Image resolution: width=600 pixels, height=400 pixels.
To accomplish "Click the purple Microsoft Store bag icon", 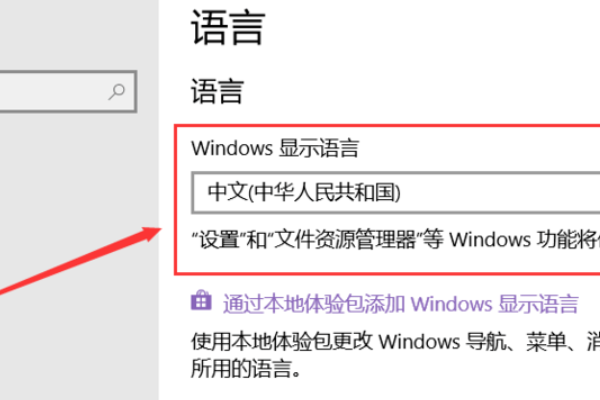I will (x=201, y=300).
